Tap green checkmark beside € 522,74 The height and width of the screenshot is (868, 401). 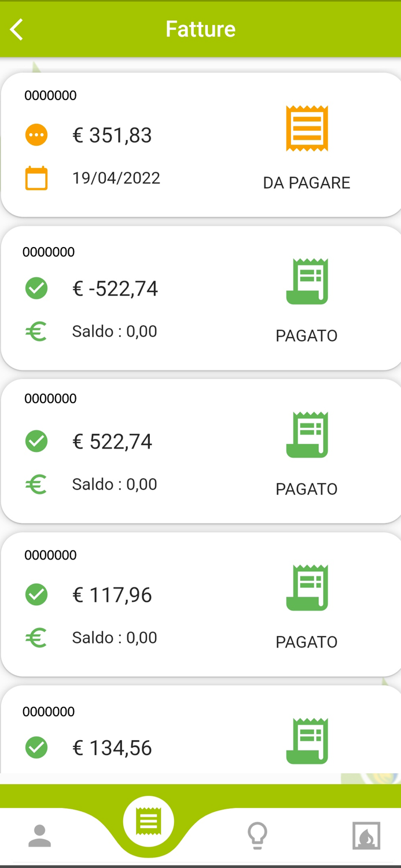point(36,442)
